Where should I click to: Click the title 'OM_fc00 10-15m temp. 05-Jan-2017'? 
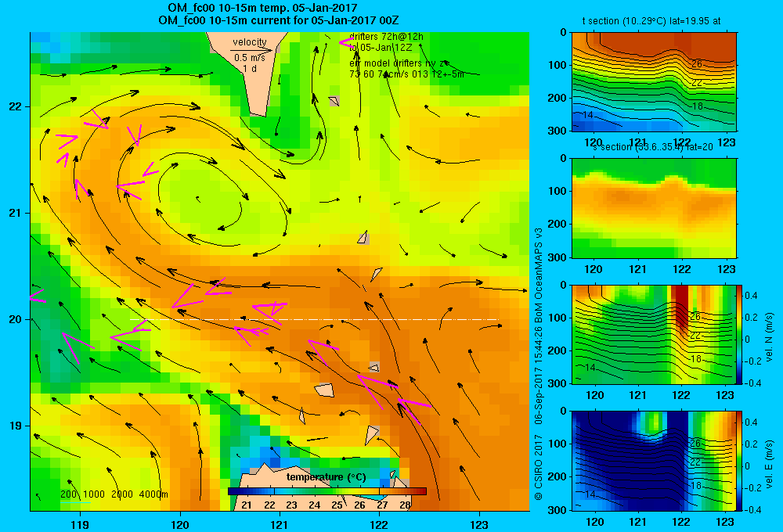(262, 8)
